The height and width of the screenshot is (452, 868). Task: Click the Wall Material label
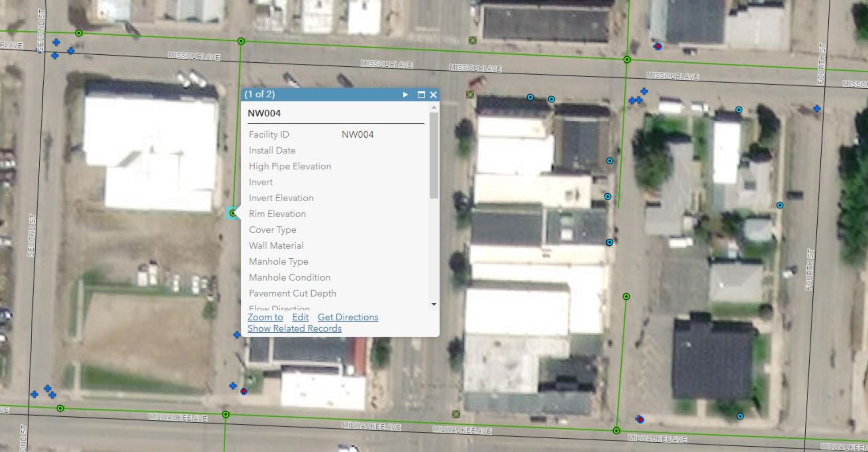(x=276, y=246)
